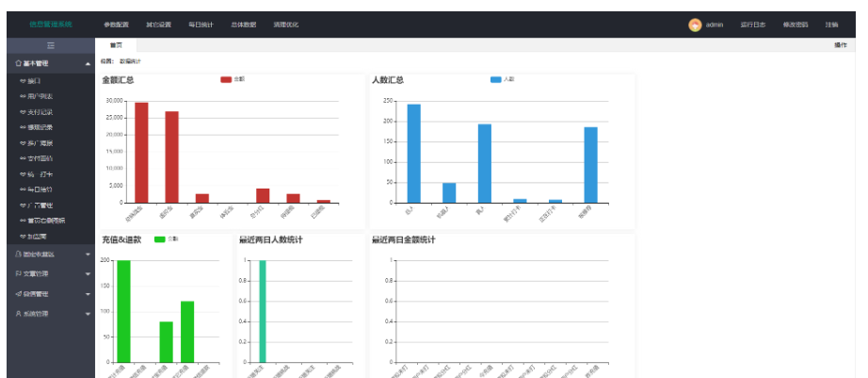Click the hamburger sidebar collapse icon
This screenshot has height=378, width=868.
click(x=51, y=45)
